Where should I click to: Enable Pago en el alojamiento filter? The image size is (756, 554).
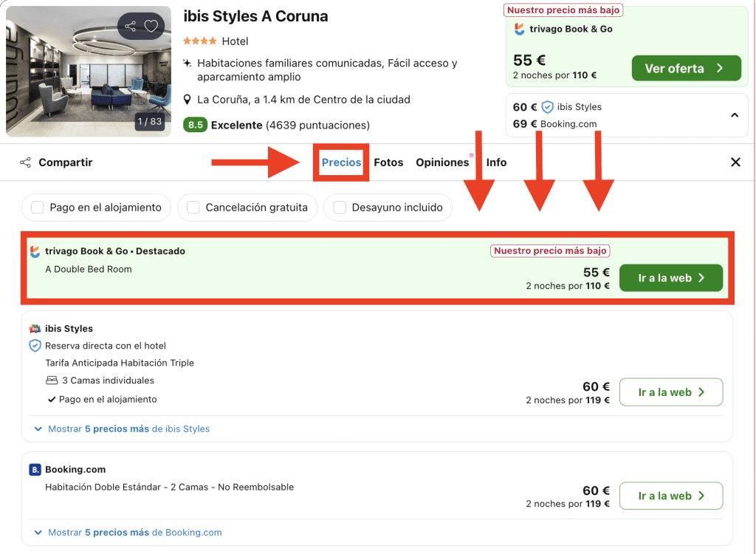[38, 208]
